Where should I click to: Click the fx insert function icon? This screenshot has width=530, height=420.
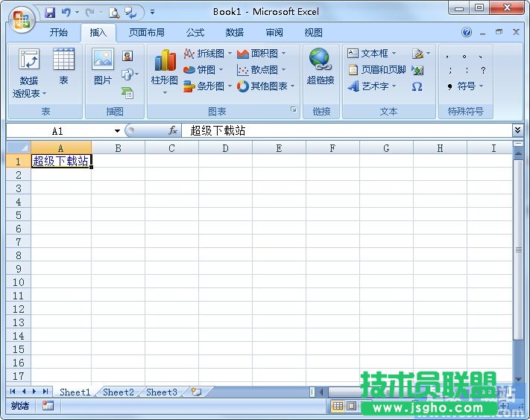[172, 130]
